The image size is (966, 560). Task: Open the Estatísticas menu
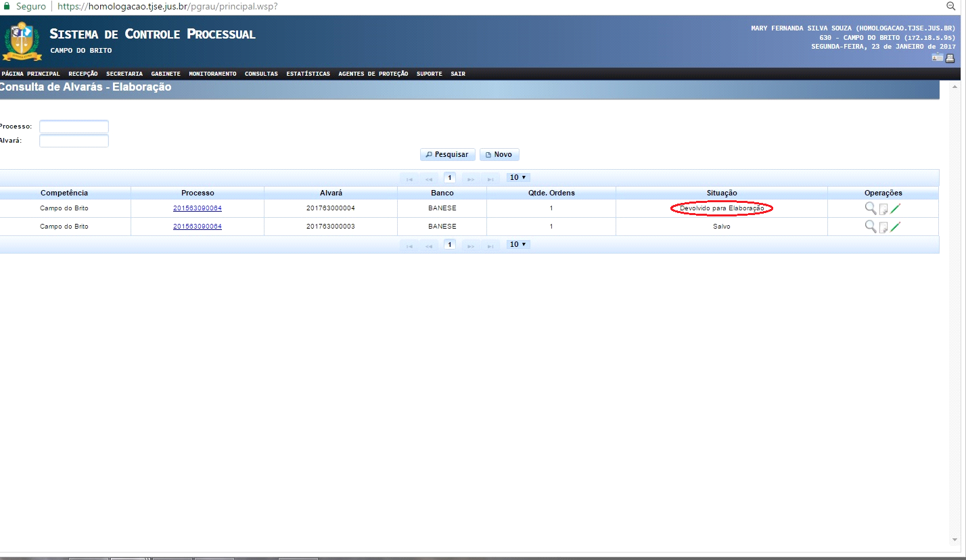pyautogui.click(x=308, y=74)
